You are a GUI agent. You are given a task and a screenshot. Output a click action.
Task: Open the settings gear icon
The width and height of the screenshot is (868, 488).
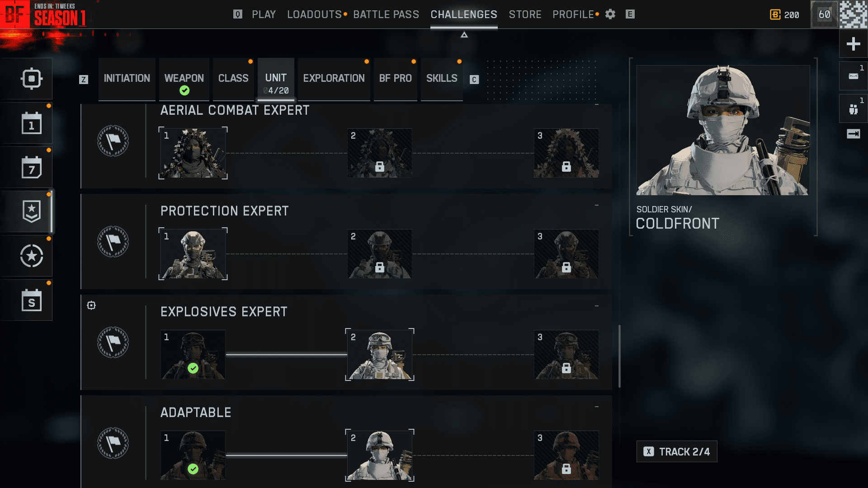click(610, 14)
